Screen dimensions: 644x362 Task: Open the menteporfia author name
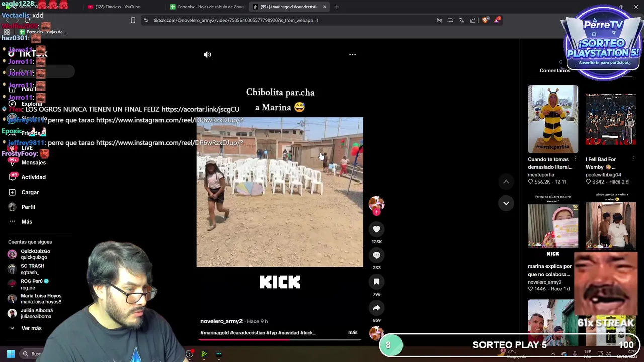541,175
